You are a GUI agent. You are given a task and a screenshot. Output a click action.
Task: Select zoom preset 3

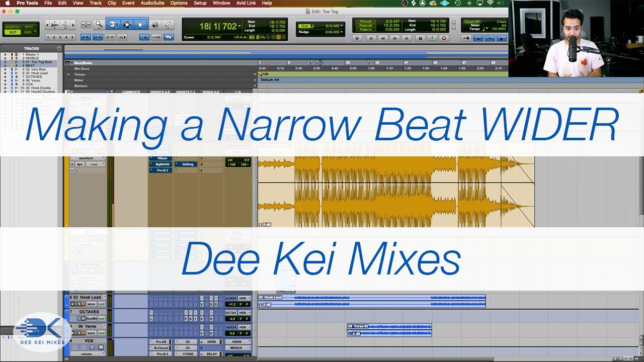click(60, 37)
